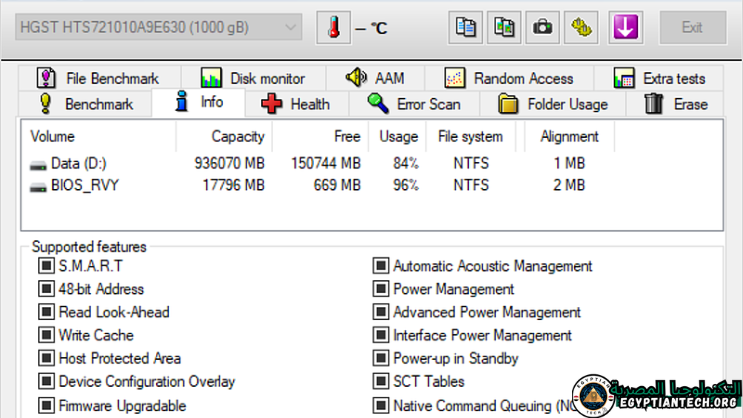This screenshot has width=743, height=418.
Task: Open the Folder Usage tab
Action: [553, 104]
